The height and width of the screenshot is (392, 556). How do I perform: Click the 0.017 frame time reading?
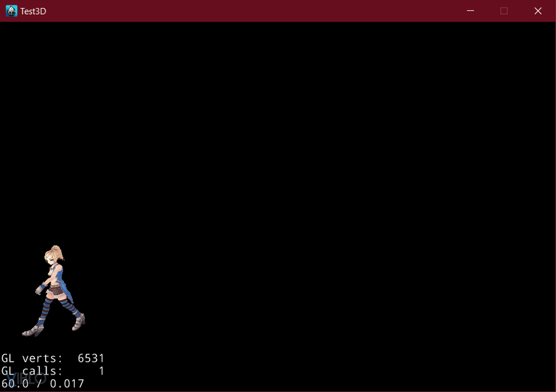tap(67, 383)
